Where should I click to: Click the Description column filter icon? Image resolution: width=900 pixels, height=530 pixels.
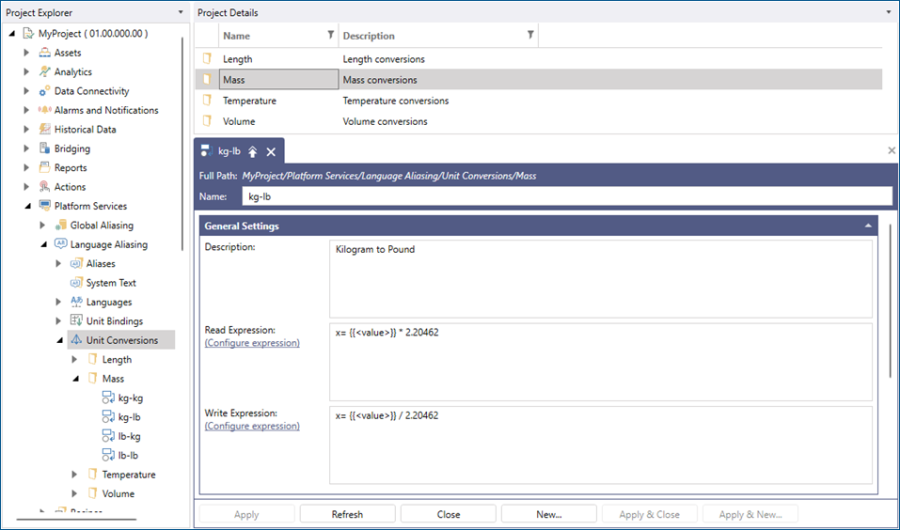point(530,35)
